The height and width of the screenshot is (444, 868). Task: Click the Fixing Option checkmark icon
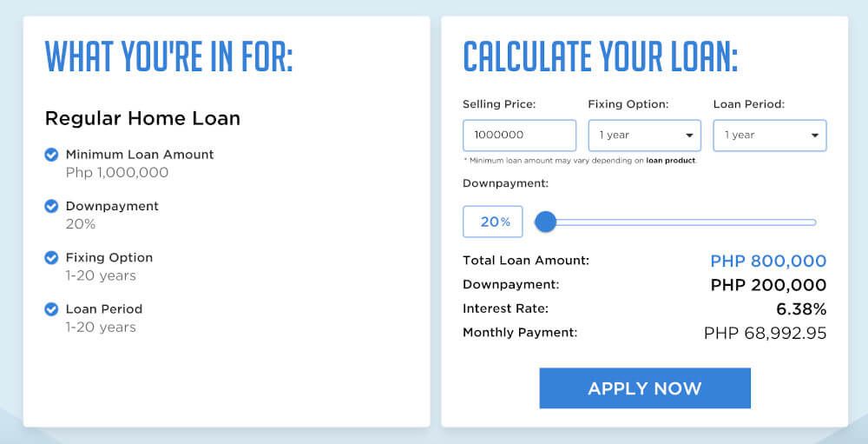(51, 258)
